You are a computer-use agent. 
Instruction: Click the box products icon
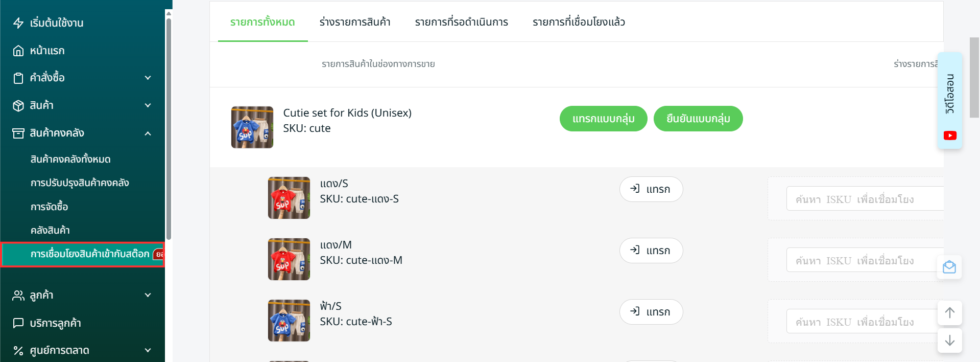click(18, 105)
